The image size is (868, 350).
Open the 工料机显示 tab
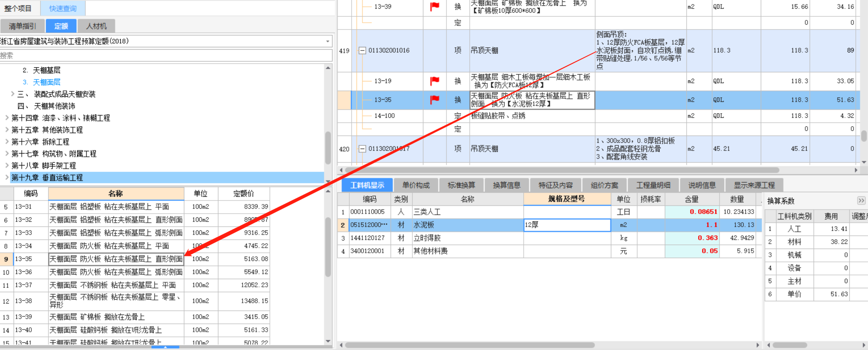[x=367, y=185]
